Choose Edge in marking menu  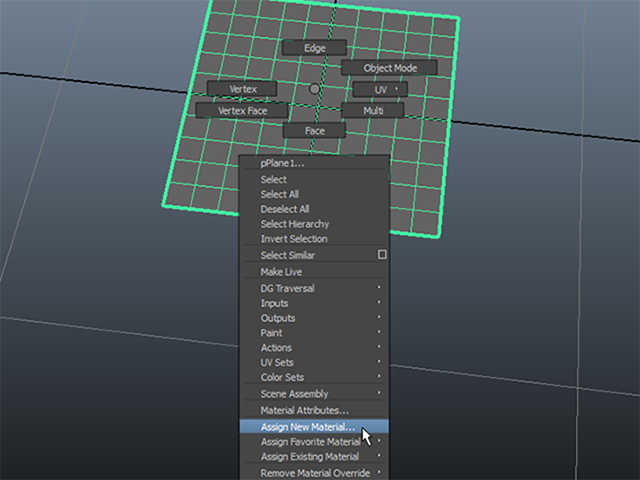pos(314,48)
